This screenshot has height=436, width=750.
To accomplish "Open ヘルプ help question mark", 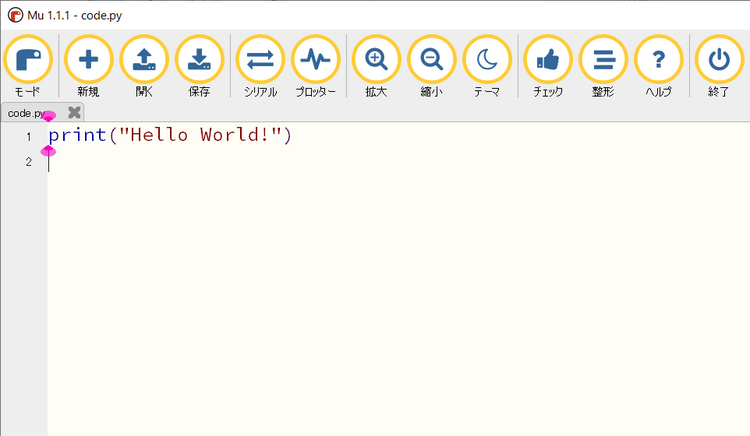I will pos(658,61).
